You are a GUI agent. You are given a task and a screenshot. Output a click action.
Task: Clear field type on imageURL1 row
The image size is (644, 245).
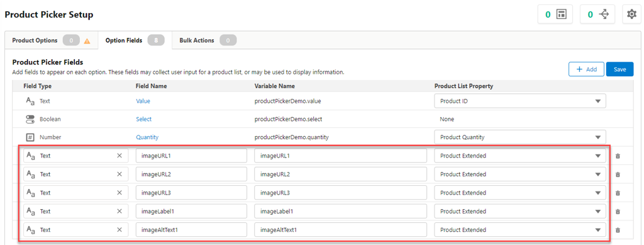pos(119,156)
